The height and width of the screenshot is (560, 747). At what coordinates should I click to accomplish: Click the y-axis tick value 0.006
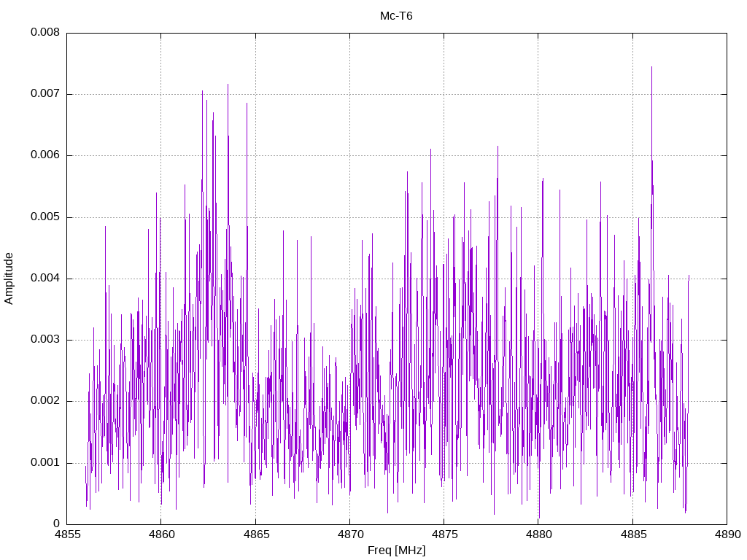tap(45, 155)
